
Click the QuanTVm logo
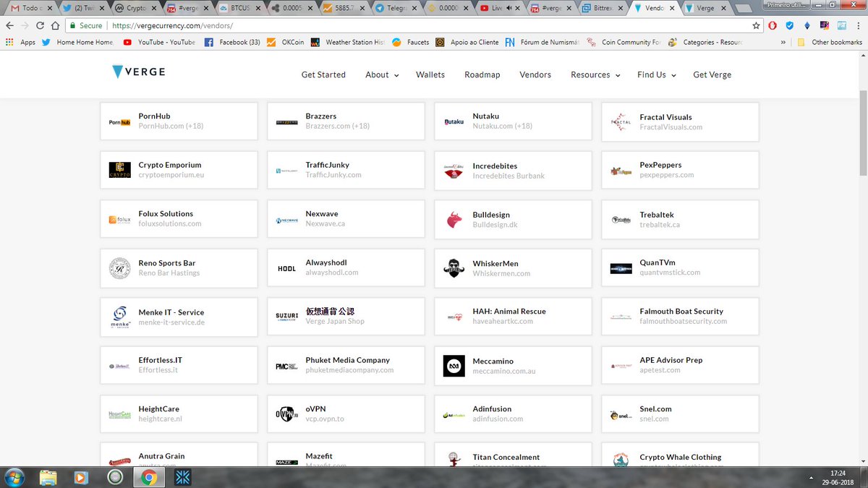pos(621,269)
